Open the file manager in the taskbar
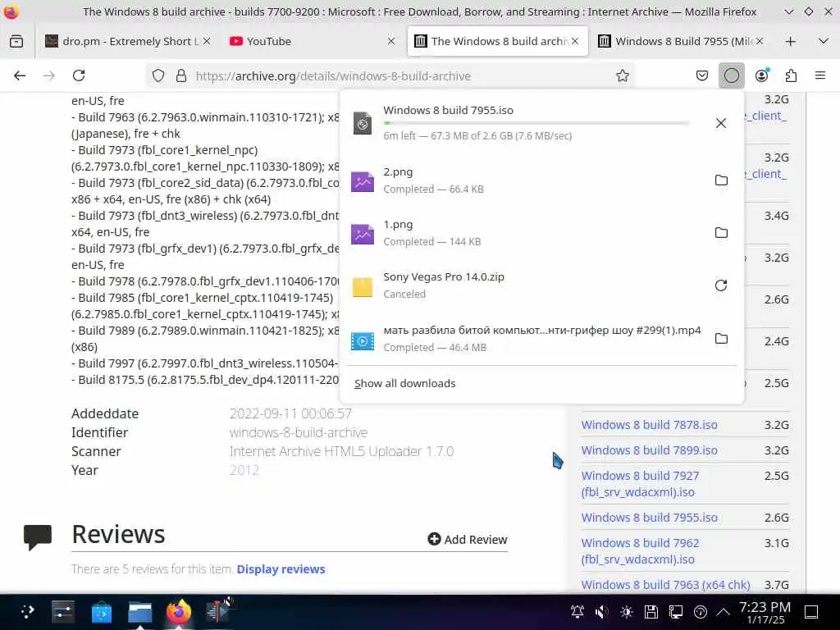This screenshot has height=630, width=840. 139,612
